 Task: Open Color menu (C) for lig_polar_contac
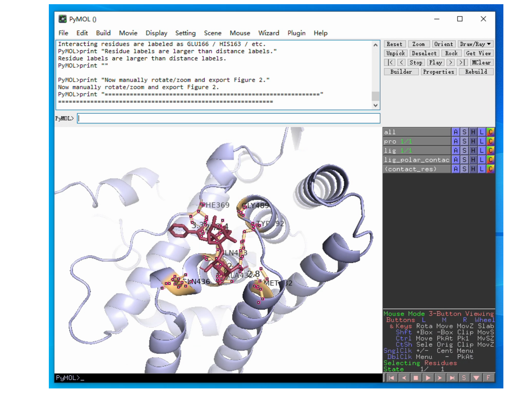pos(490,160)
